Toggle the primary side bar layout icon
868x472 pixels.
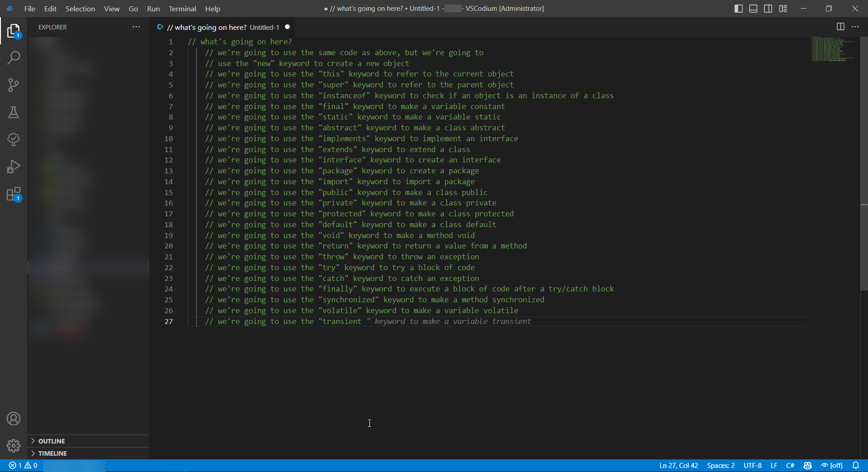pyautogui.click(x=738, y=9)
